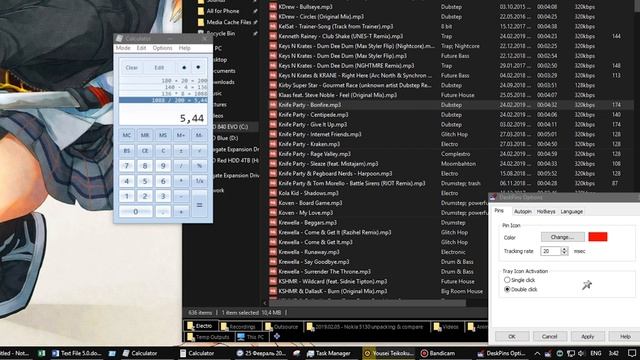Click the pin icon in Tray Icon Activation
Screen dimensions: 640x360
587,285
